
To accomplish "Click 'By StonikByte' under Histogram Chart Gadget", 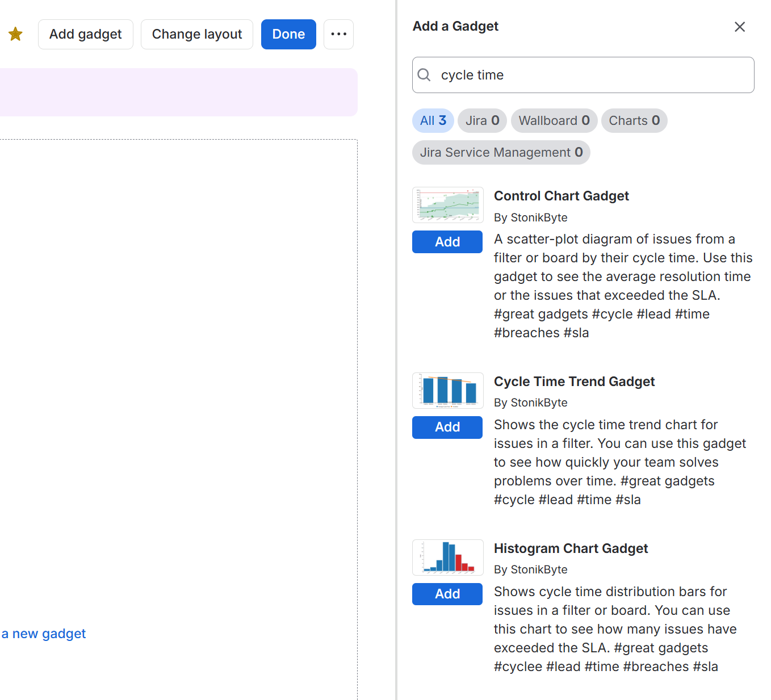I will [x=530, y=569].
